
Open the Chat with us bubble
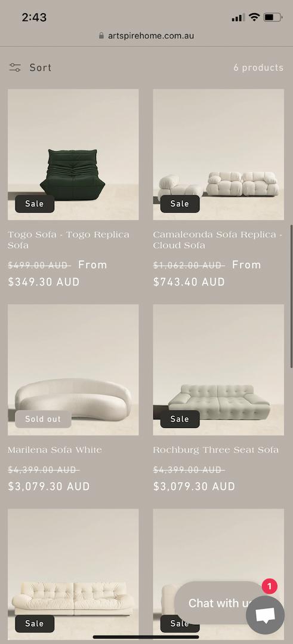(217, 603)
